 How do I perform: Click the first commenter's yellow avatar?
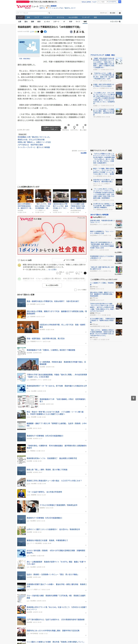tap(20, 265)
